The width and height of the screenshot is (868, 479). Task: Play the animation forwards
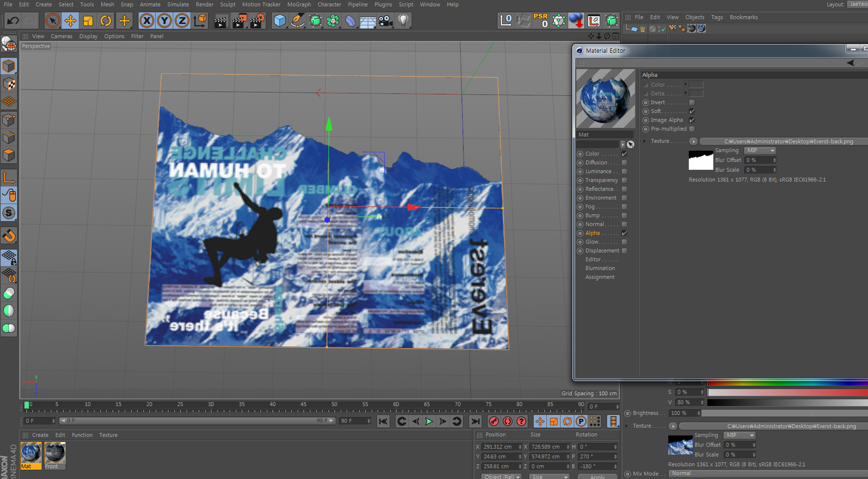coord(429,421)
